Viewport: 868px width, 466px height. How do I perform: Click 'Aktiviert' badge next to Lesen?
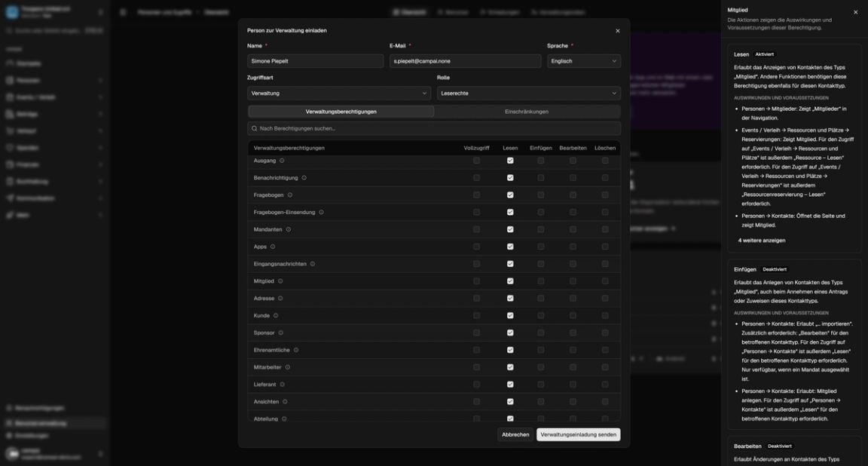point(765,54)
